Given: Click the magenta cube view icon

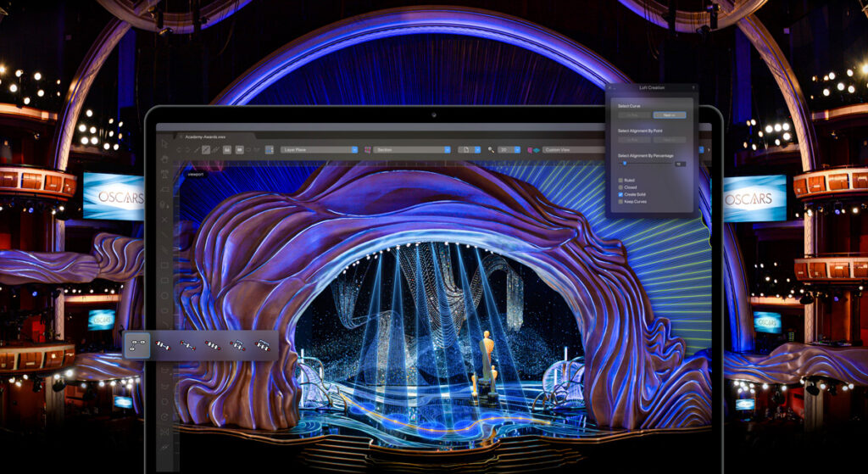Looking at the screenshot, I should point(530,150).
